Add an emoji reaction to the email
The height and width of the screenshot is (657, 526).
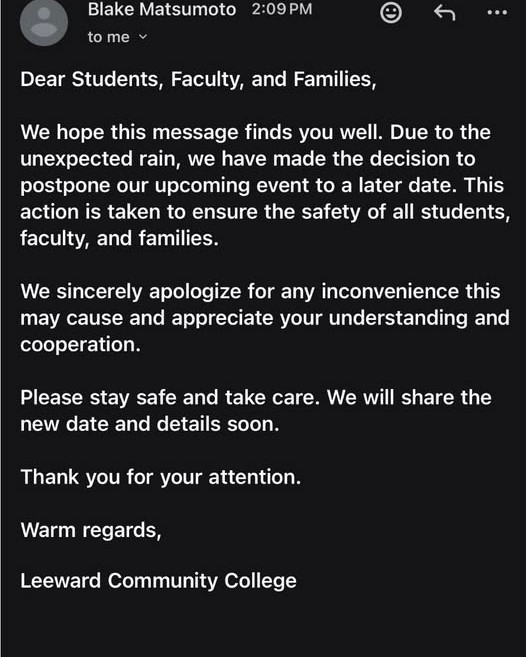click(x=391, y=13)
